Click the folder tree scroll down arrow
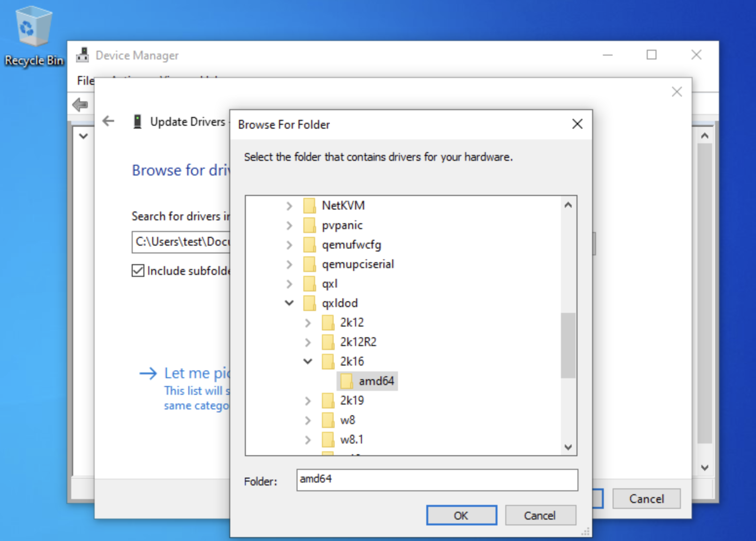The width and height of the screenshot is (756, 541). tap(568, 447)
